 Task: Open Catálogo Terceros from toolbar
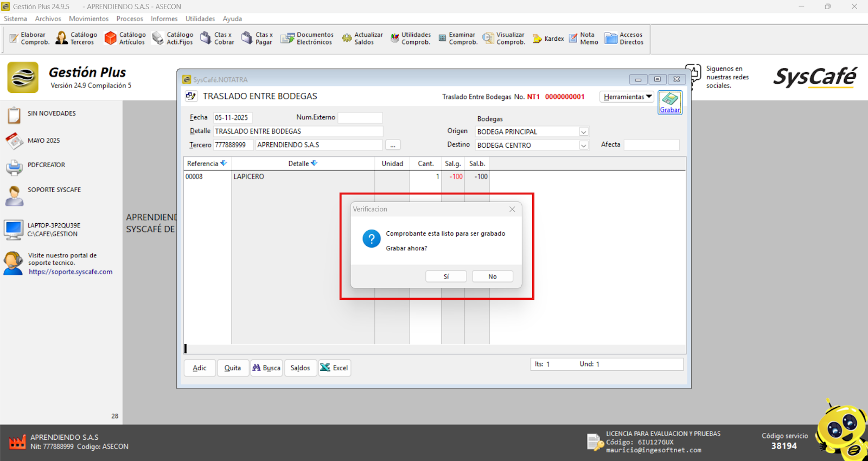click(76, 38)
